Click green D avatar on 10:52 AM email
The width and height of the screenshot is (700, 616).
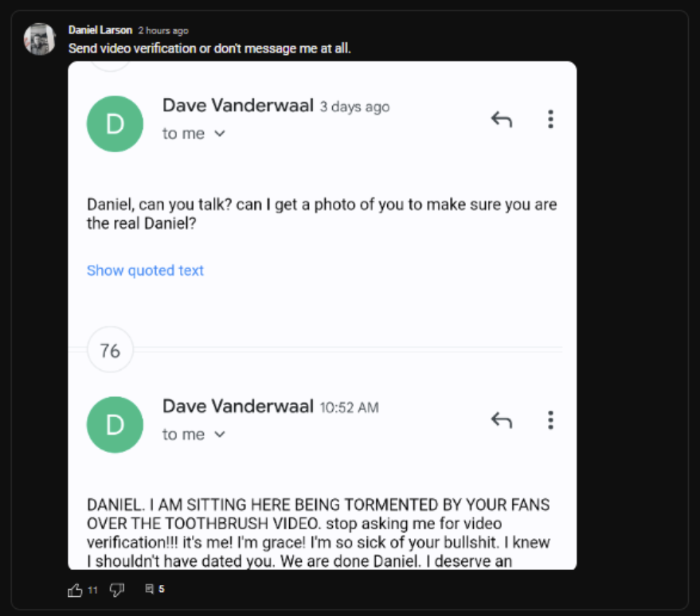coord(115,425)
